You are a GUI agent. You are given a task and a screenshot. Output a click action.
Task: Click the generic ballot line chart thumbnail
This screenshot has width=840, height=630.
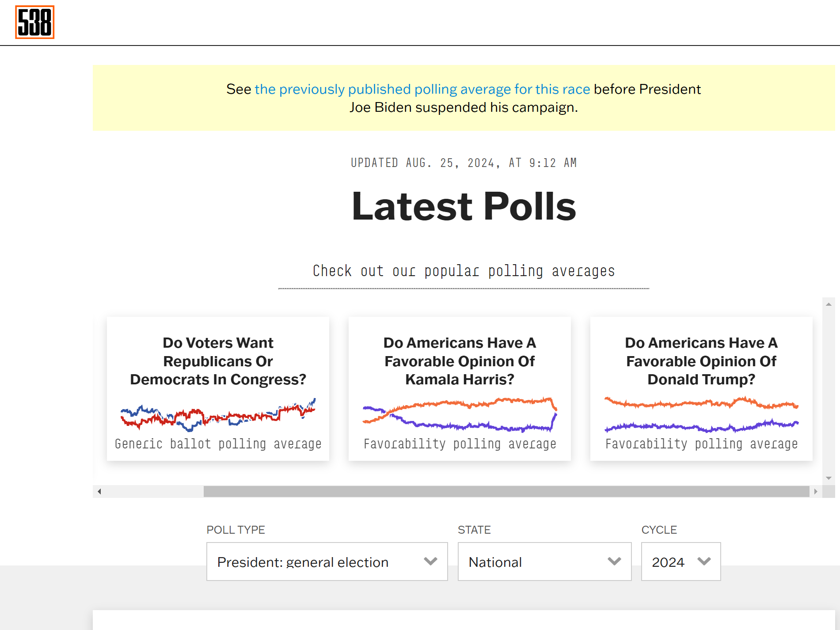pyautogui.click(x=218, y=415)
